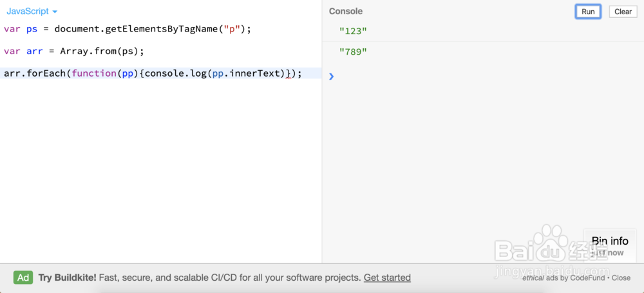Image resolution: width=644 pixels, height=293 pixels.
Task: Click the Try Buildkite! ad text
Action: [x=68, y=278]
